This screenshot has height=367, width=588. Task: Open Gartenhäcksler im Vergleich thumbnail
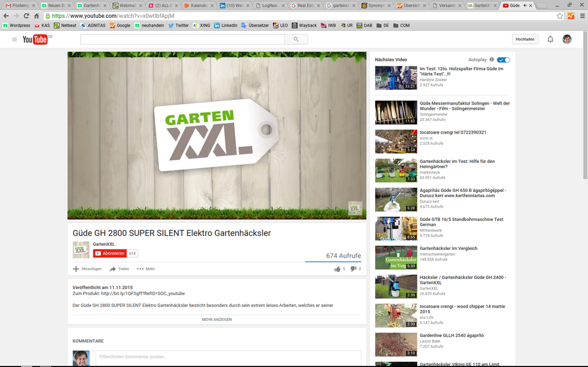(396, 258)
